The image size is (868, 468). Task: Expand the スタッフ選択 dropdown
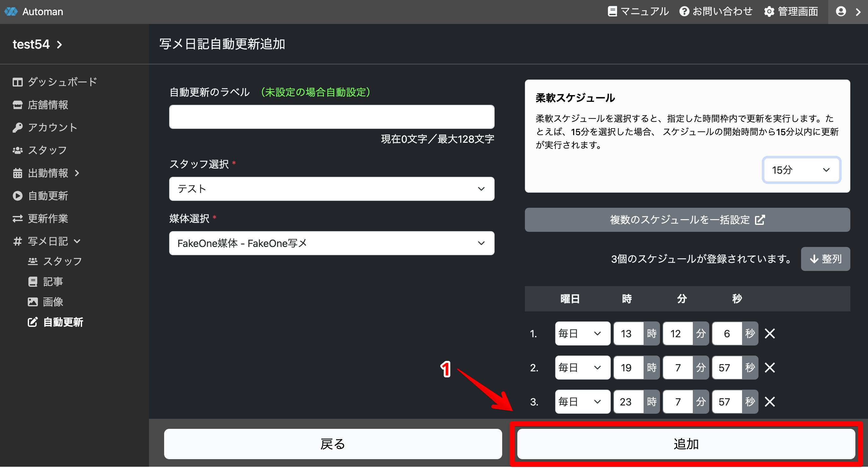pos(331,189)
